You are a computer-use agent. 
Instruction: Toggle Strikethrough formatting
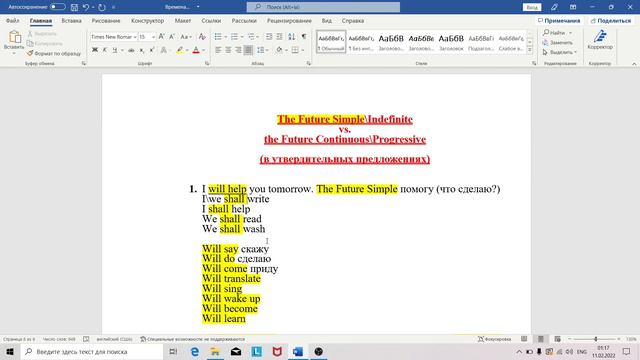point(131,50)
